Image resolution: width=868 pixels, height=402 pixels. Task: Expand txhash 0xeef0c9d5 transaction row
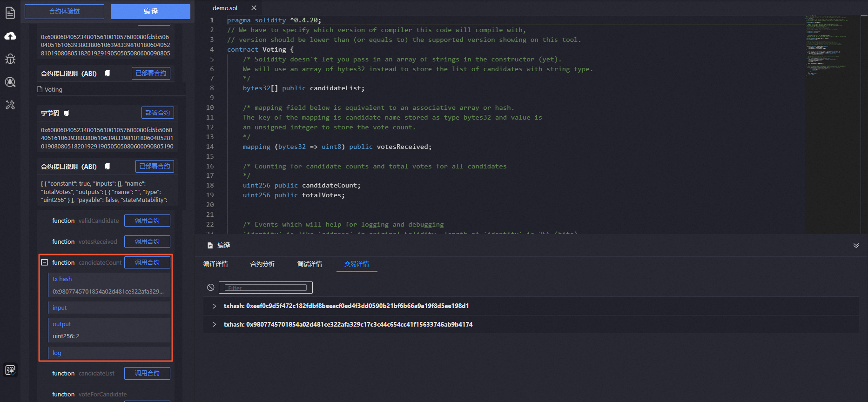pyautogui.click(x=214, y=306)
